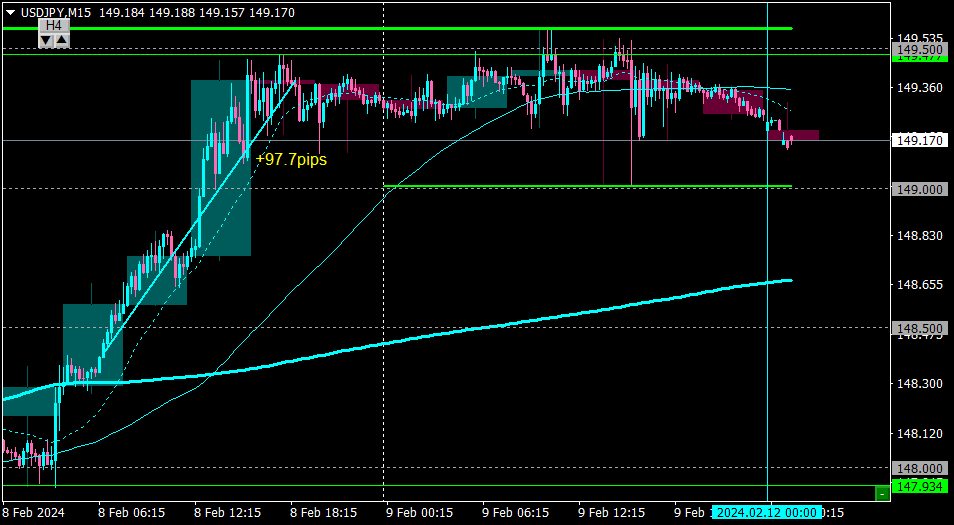Click the 9 Feb 06:15 time label
Image resolution: width=954 pixels, height=525 pixels.
516,513
